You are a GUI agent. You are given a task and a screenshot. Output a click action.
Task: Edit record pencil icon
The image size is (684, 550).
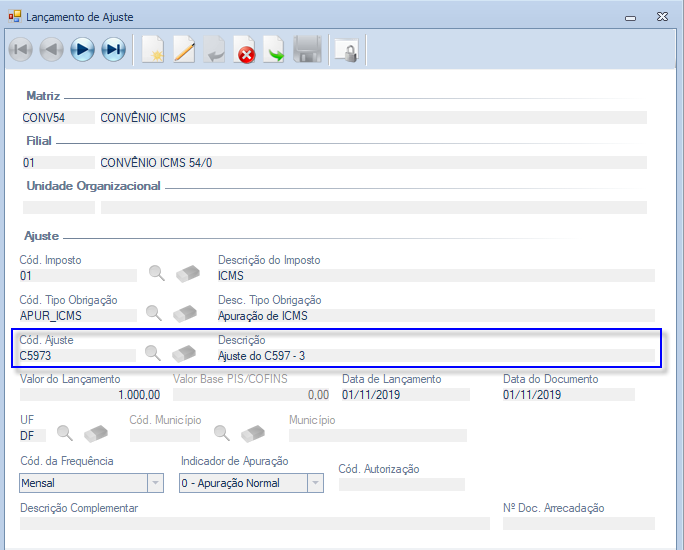[184, 49]
